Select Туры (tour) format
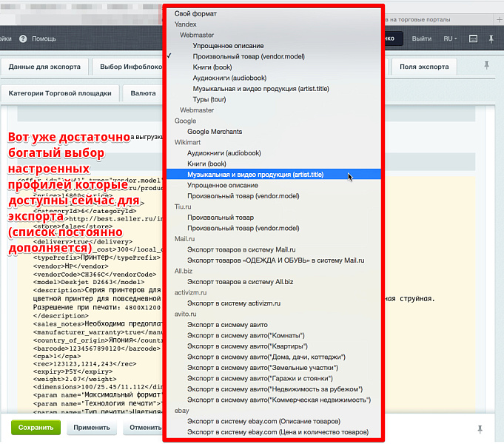Viewport: 504px width, 444px height. (209, 99)
